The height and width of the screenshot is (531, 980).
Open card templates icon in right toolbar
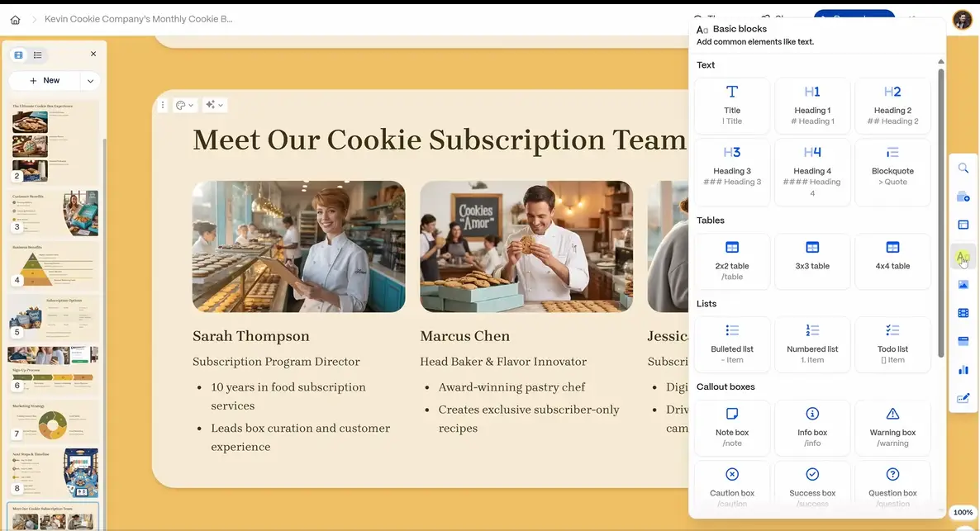coord(963,197)
